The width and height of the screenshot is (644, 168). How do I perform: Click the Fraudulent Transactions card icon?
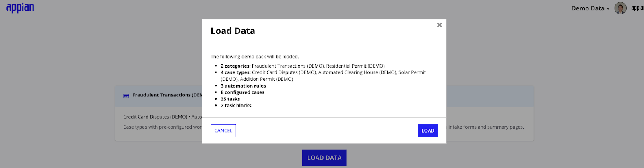[126, 96]
